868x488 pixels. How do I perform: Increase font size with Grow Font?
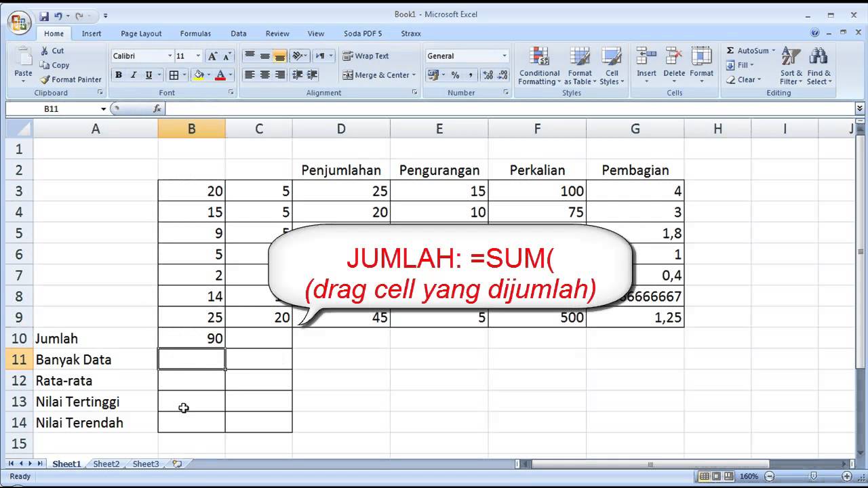212,56
